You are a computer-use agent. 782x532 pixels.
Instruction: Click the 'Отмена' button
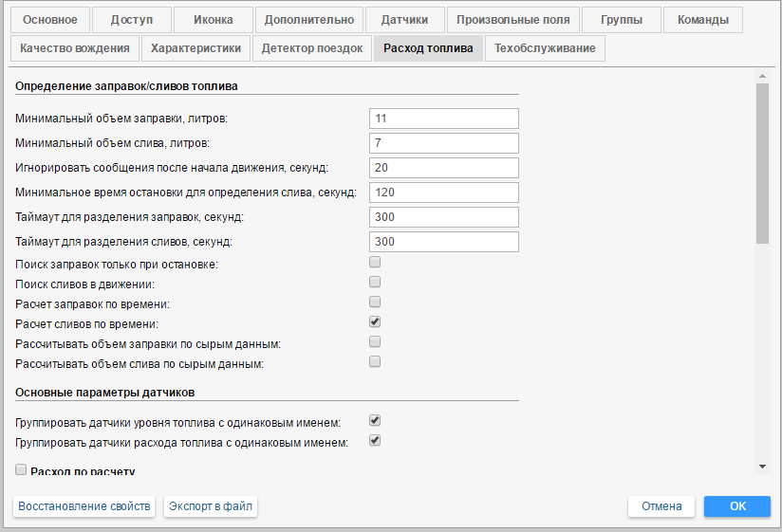[661, 506]
